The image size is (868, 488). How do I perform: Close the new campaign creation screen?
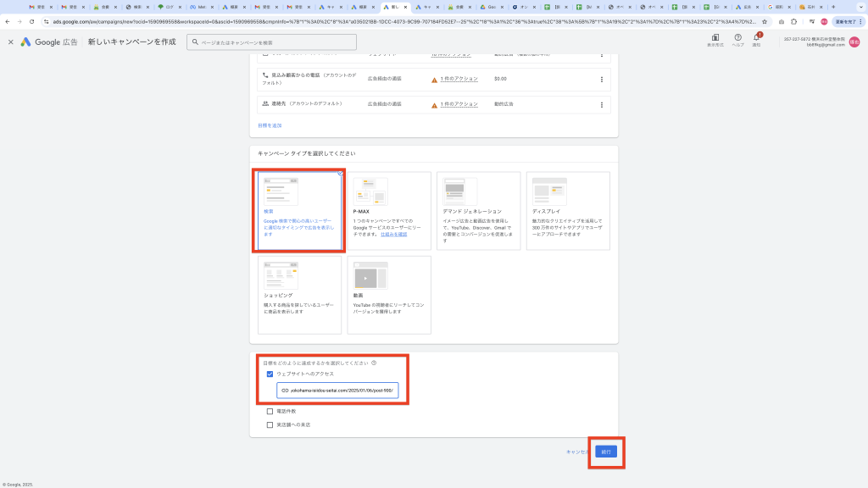tap(11, 42)
